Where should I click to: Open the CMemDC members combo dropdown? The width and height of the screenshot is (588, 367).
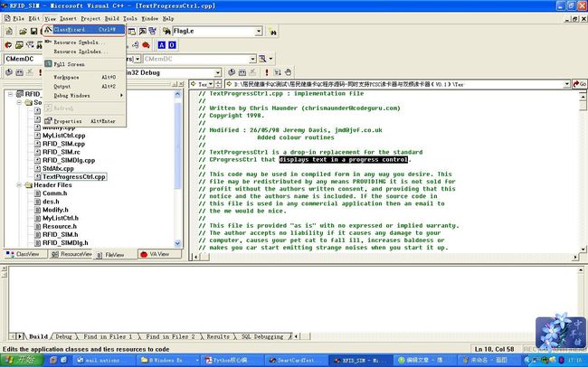pos(252,59)
